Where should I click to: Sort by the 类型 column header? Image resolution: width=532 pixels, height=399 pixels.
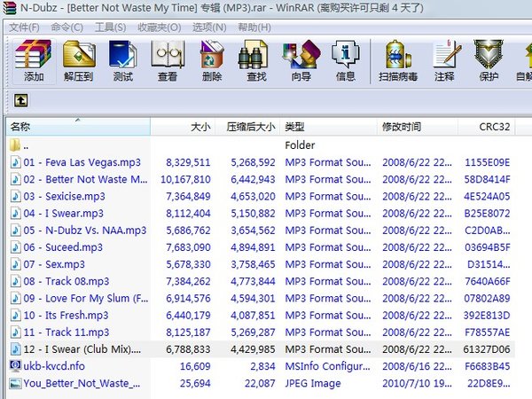(328, 127)
